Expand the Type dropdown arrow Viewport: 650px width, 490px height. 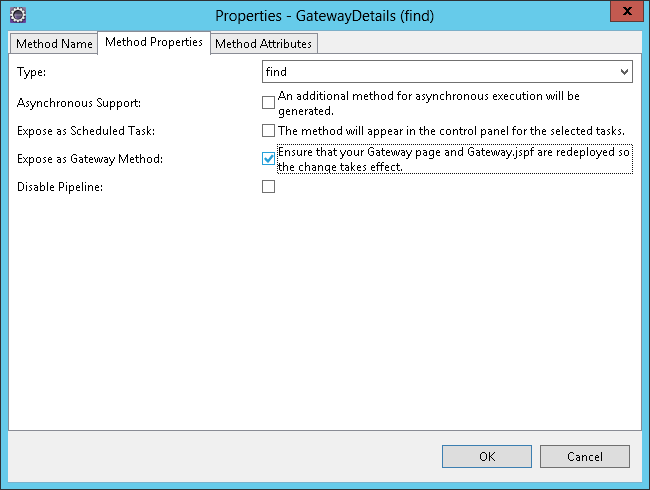pyautogui.click(x=624, y=72)
